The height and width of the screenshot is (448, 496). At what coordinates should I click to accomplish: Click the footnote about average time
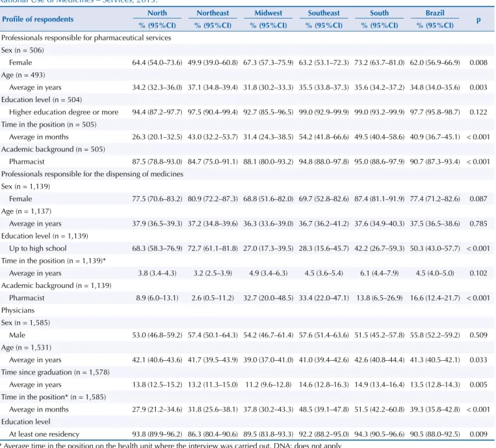pos(171,445)
